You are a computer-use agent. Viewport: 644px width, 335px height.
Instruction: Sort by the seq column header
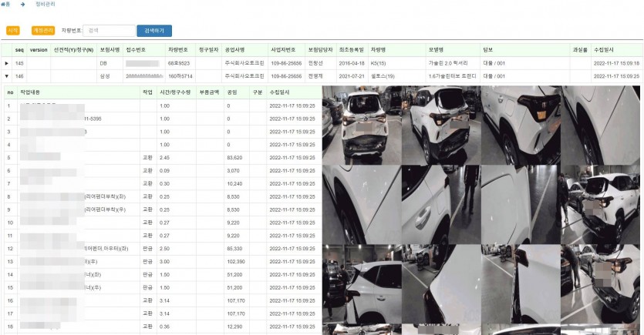click(x=19, y=49)
